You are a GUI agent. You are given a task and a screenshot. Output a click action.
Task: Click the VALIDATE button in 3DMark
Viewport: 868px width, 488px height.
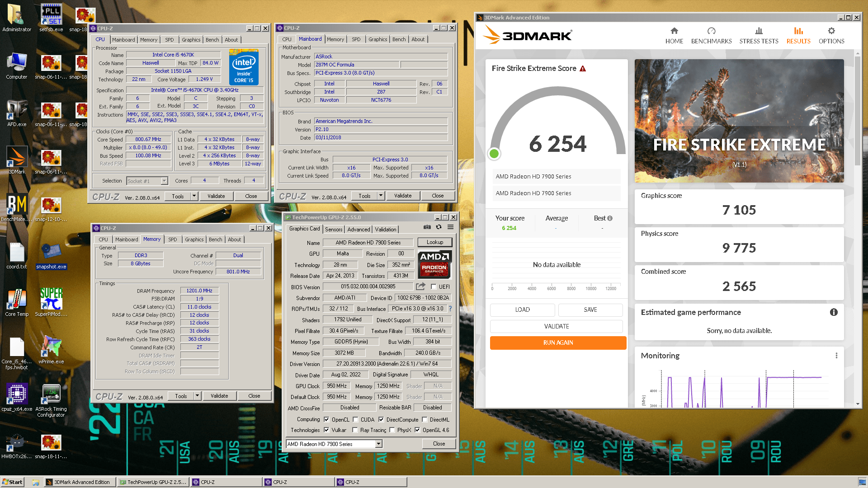coord(557,326)
